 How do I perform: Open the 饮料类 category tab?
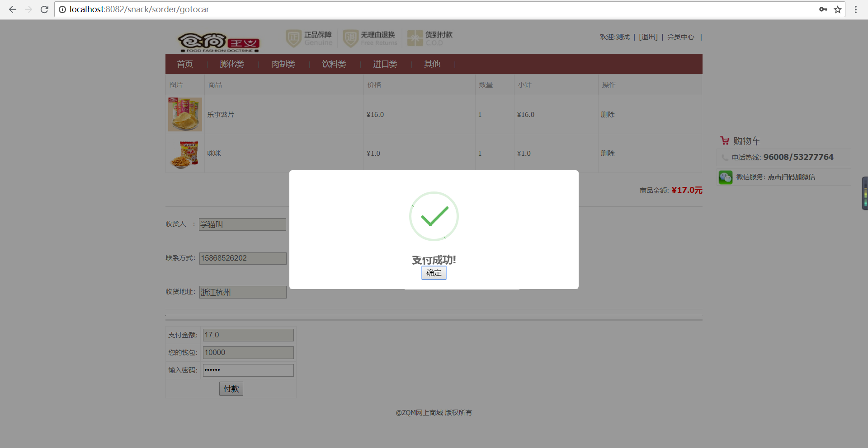click(334, 64)
